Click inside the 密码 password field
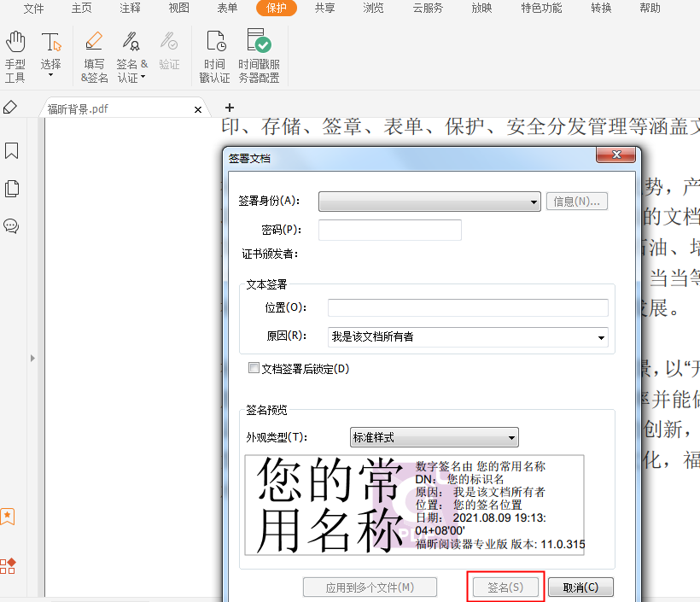700x602 pixels. pyautogui.click(x=389, y=230)
